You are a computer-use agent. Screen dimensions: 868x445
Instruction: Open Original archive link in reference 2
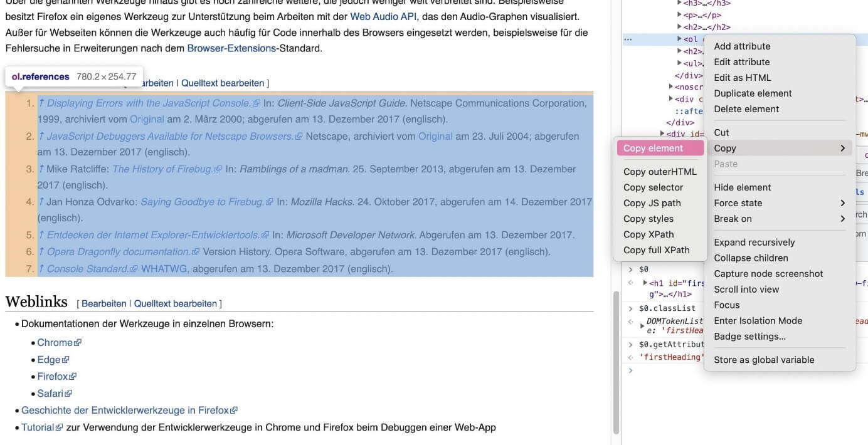click(x=435, y=136)
